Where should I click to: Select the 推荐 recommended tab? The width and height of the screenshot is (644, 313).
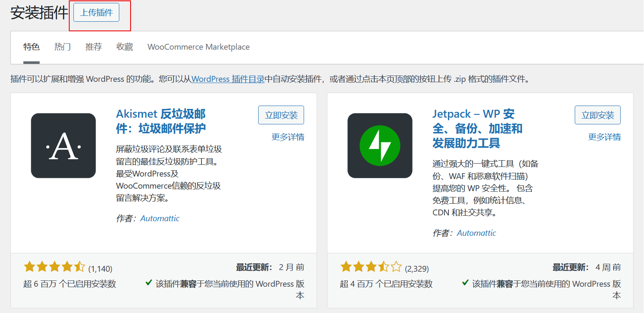point(93,47)
